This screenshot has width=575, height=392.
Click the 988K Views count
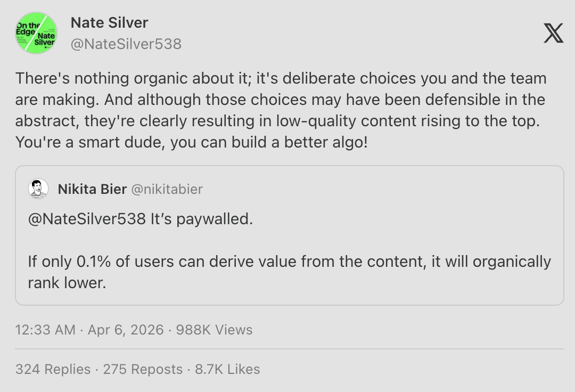[215, 330]
